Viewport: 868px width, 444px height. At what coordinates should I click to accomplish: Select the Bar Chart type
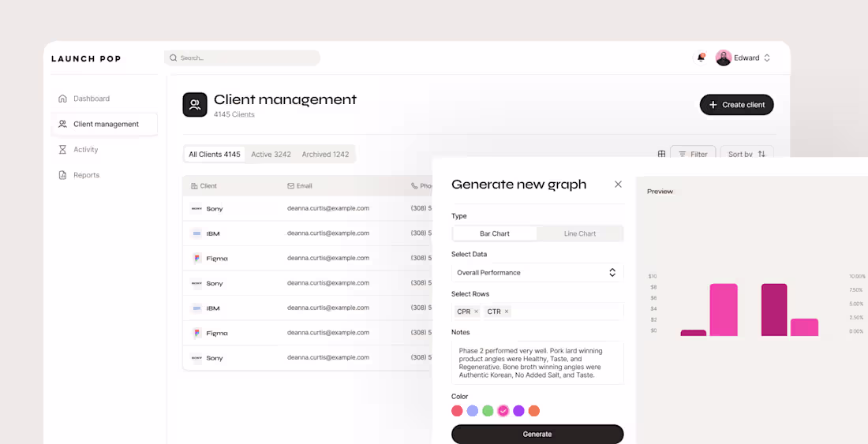(x=494, y=233)
